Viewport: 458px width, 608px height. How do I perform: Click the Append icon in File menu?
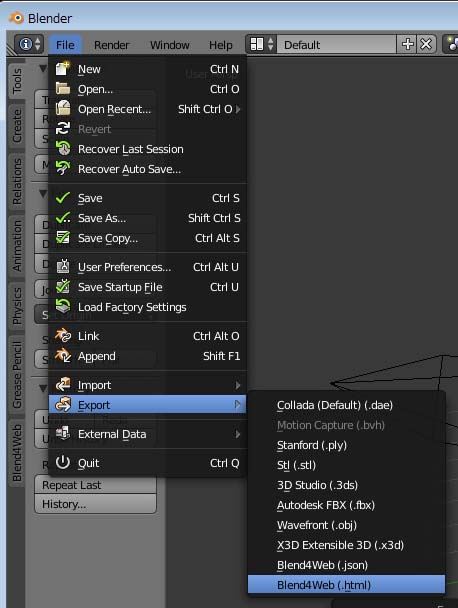coord(63,356)
